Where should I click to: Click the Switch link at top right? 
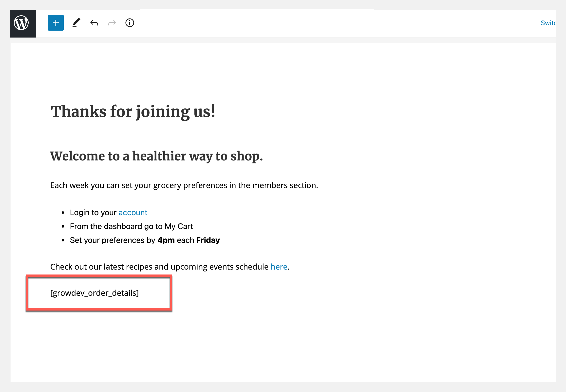click(x=548, y=23)
